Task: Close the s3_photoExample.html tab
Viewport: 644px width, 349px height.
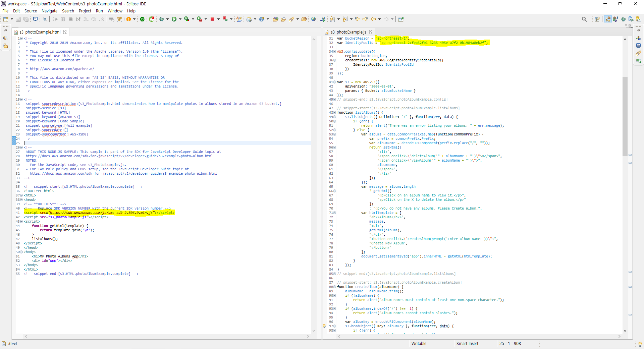Action: coord(65,32)
